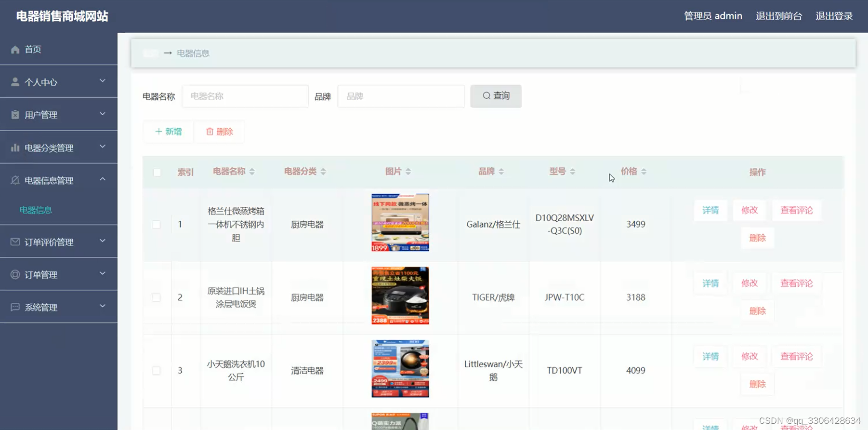Open 订单管理 in the sidebar
Viewport: 868px width, 430px height.
coord(59,274)
